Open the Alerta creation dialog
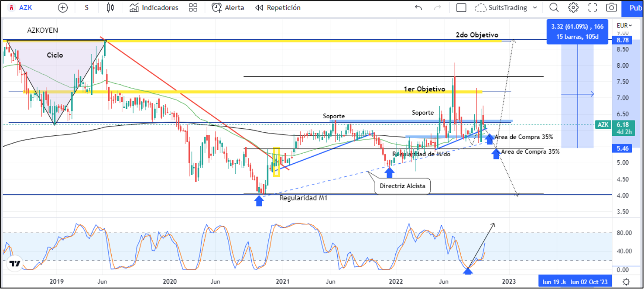This screenshot has width=644, height=289. click(x=227, y=7)
